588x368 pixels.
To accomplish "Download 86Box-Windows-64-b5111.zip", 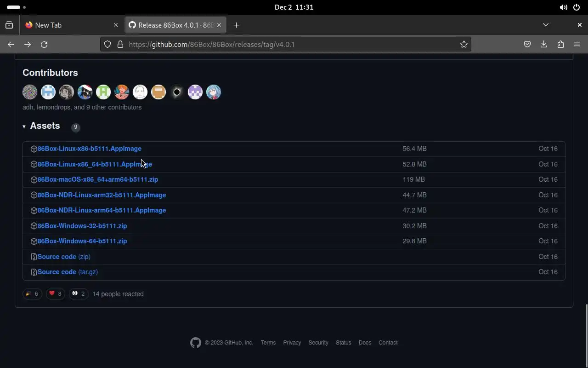I will [82, 241].
